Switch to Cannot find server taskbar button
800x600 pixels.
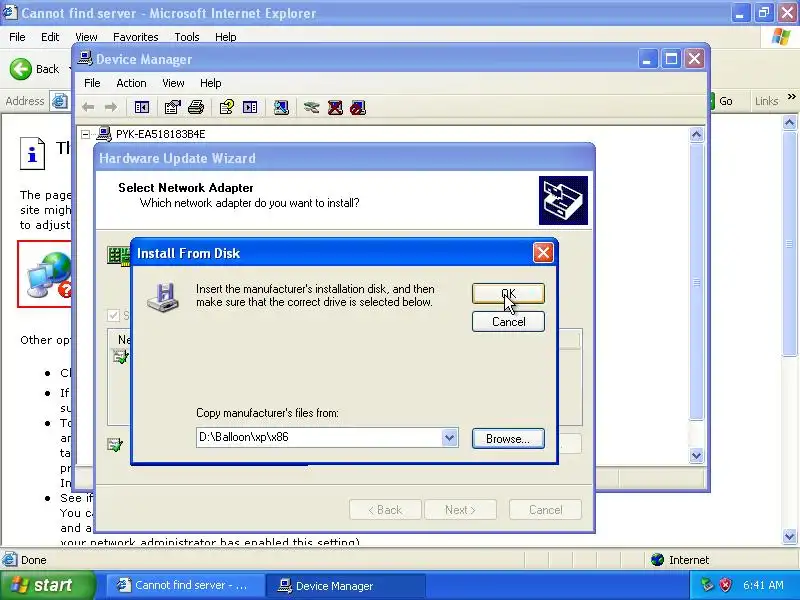click(x=185, y=585)
